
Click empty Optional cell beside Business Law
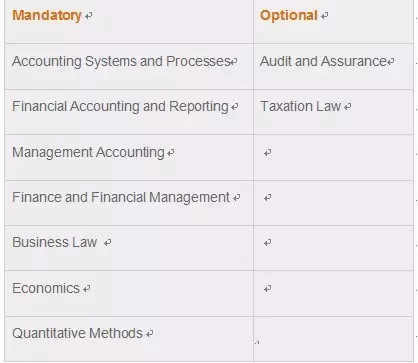(x=333, y=248)
